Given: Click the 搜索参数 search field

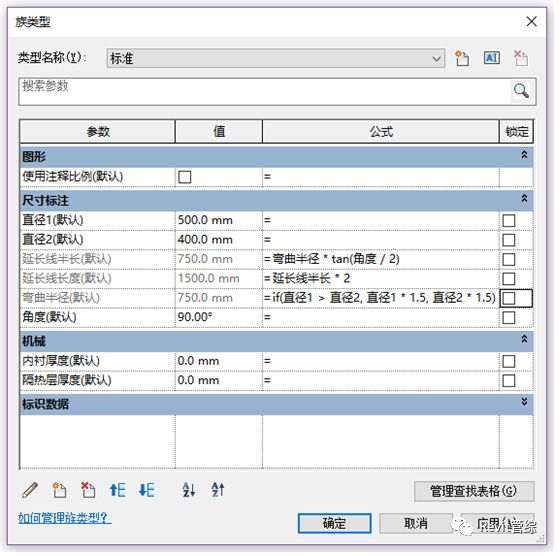Looking at the screenshot, I should coord(266,92).
